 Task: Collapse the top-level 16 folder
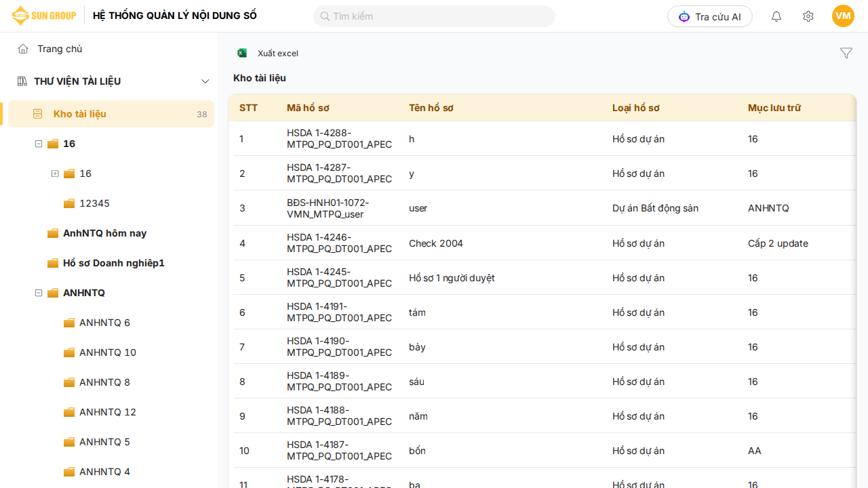click(39, 144)
